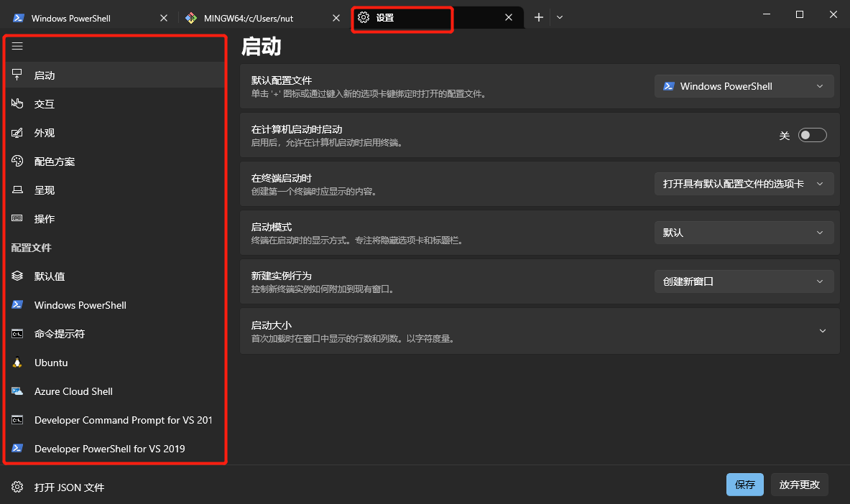This screenshot has height=504, width=850.
Task: Click the 新建实例行为 setting title
Action: click(282, 276)
